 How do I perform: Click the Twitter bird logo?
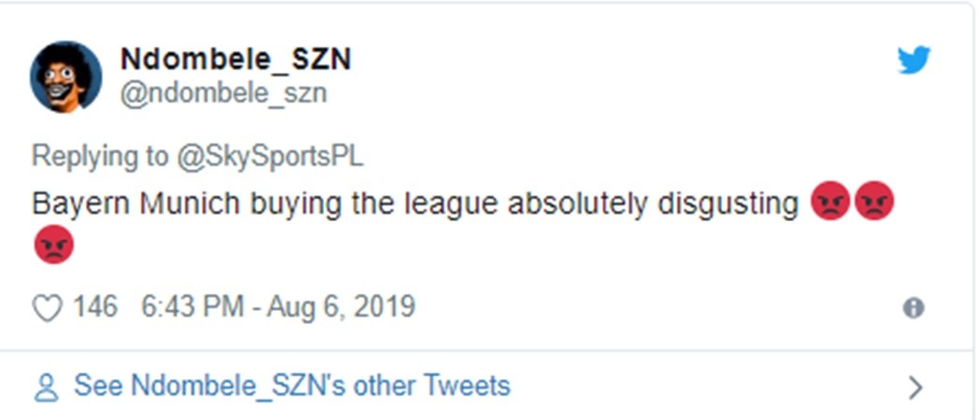point(914,60)
